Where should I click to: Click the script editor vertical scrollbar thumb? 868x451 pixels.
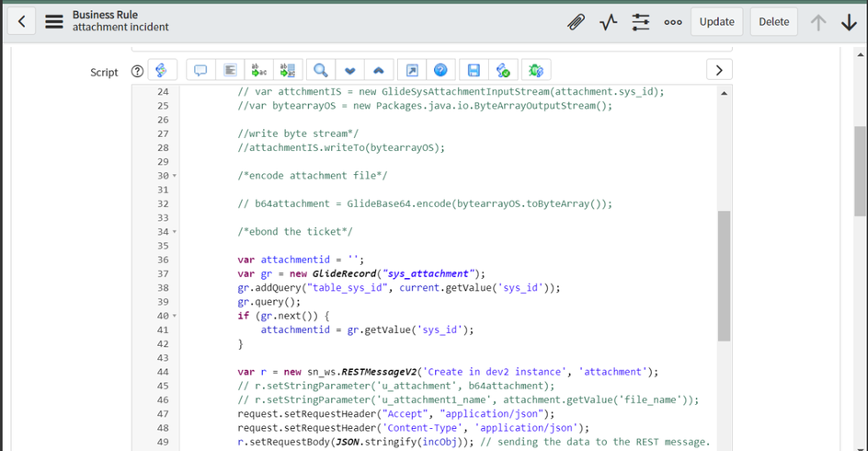tap(724, 276)
